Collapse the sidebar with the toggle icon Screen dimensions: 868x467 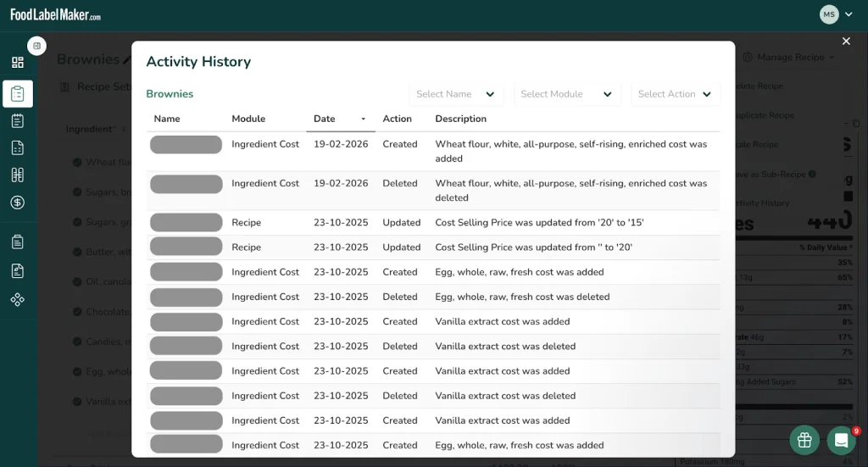36,46
